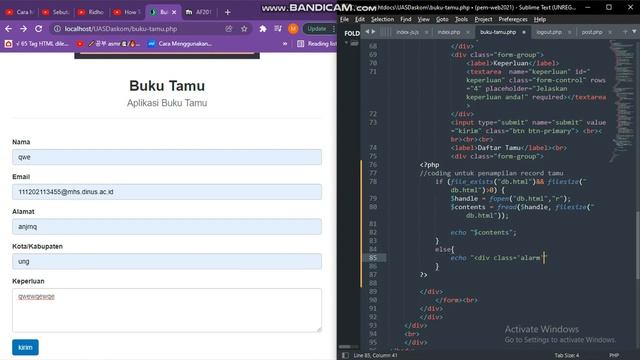
Task: Toggle sidebar icon in Sublime status bar
Action: click(345, 356)
